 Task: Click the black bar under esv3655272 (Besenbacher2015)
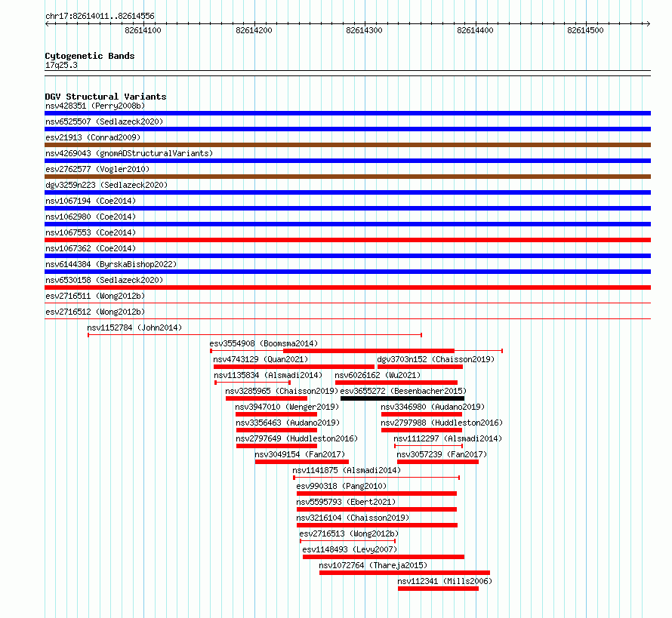pos(402,398)
